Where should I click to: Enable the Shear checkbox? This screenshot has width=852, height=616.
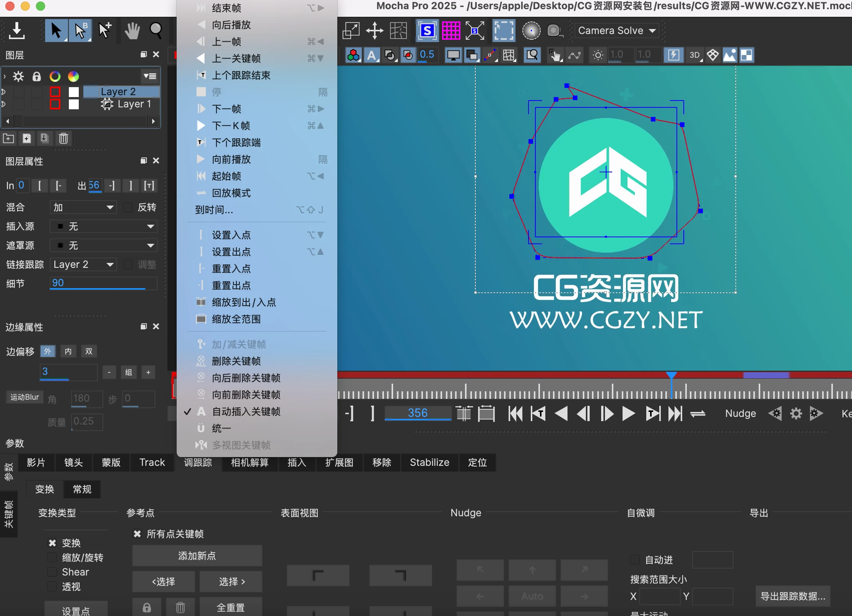pos(52,572)
